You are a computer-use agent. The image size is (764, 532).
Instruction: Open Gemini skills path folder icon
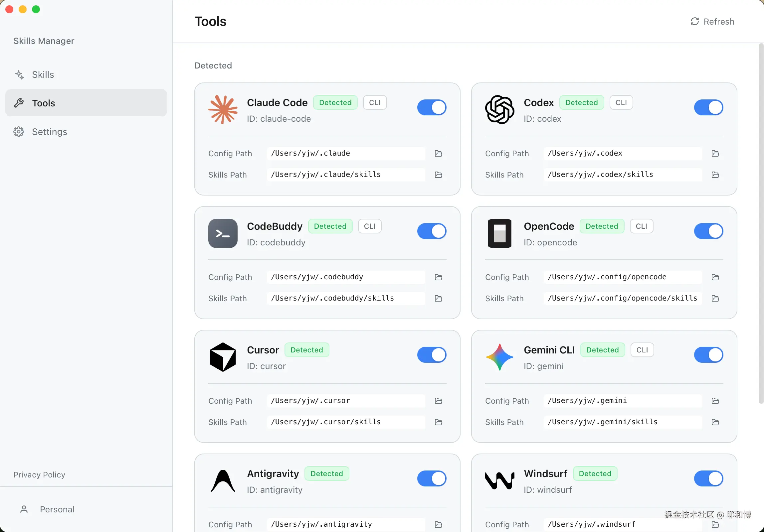715,422
